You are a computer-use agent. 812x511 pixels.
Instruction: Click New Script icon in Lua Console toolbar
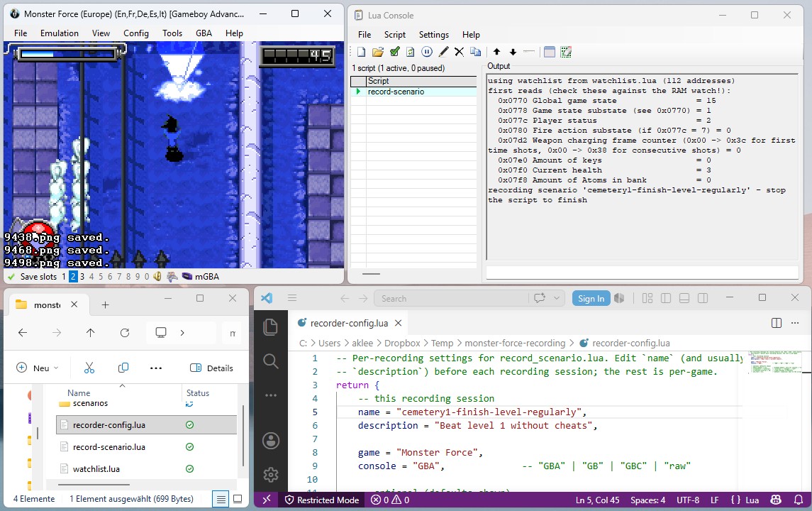(362, 52)
